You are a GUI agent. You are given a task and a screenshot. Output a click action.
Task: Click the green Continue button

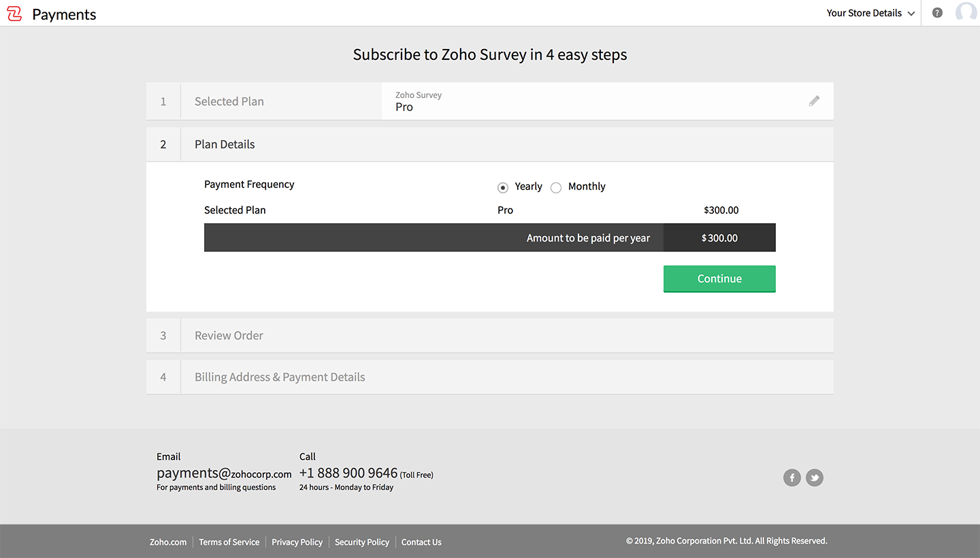coord(719,279)
